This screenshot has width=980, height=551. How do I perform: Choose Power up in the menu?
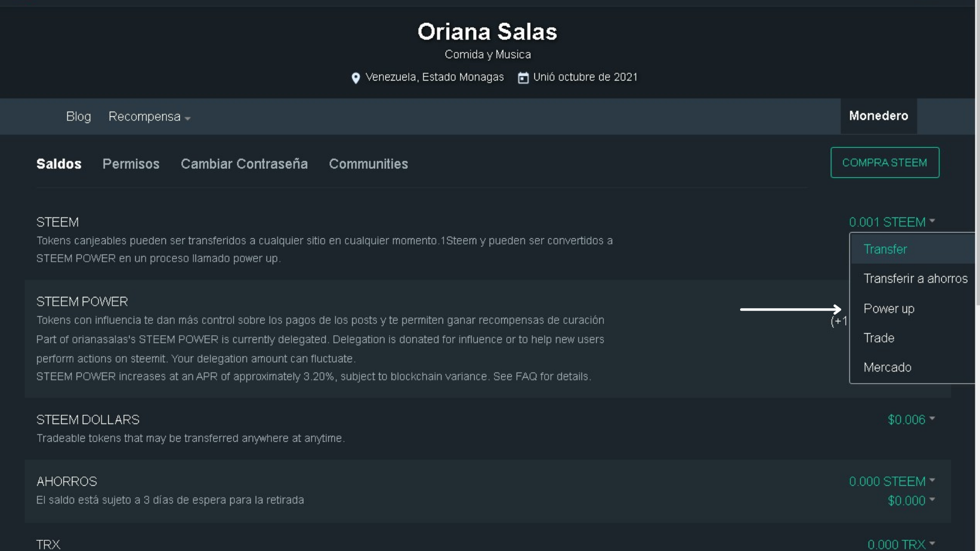coord(889,309)
